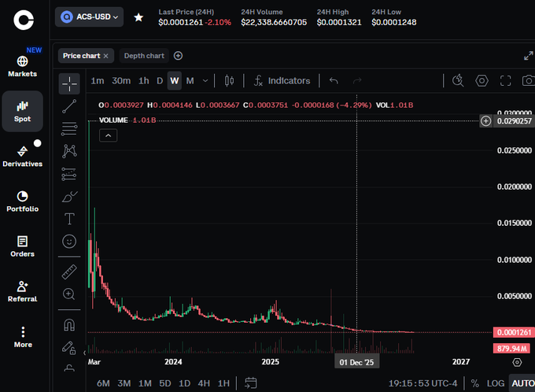Select the 6M date range
The height and width of the screenshot is (392, 535).
coord(103,383)
